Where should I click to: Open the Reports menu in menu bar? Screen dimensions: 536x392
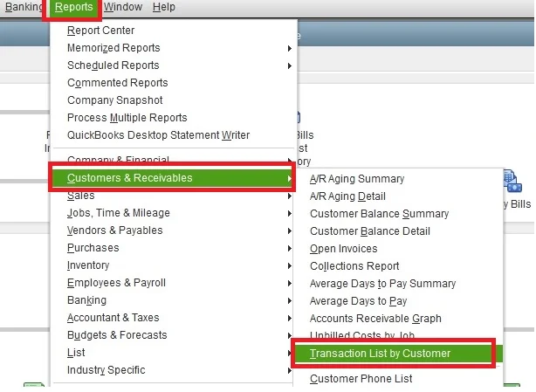[72, 7]
